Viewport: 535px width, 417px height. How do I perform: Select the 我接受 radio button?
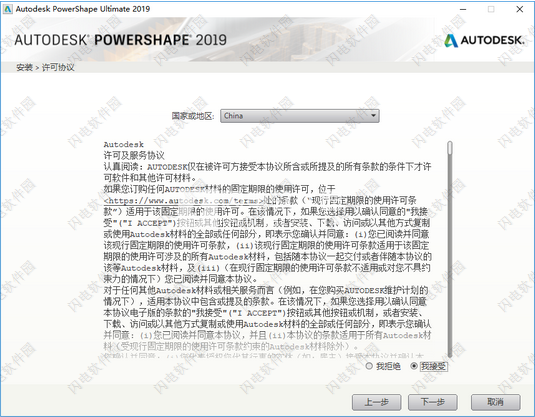click(x=414, y=366)
